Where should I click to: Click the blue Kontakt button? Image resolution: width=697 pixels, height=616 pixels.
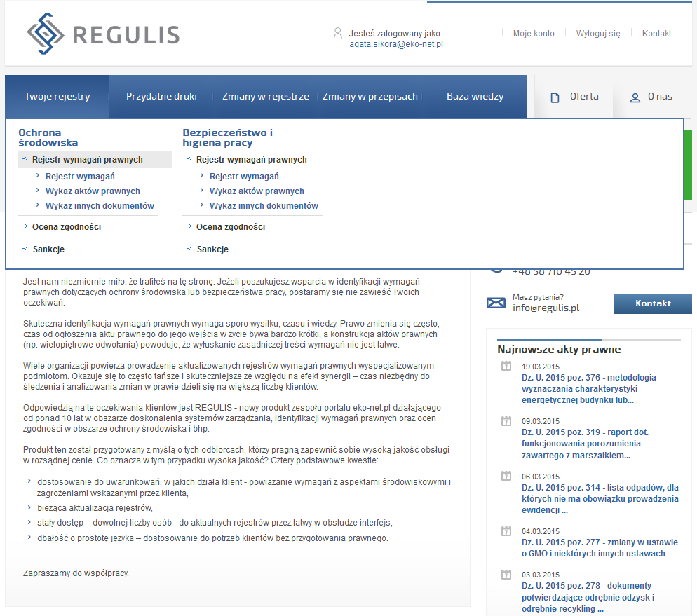click(x=653, y=303)
